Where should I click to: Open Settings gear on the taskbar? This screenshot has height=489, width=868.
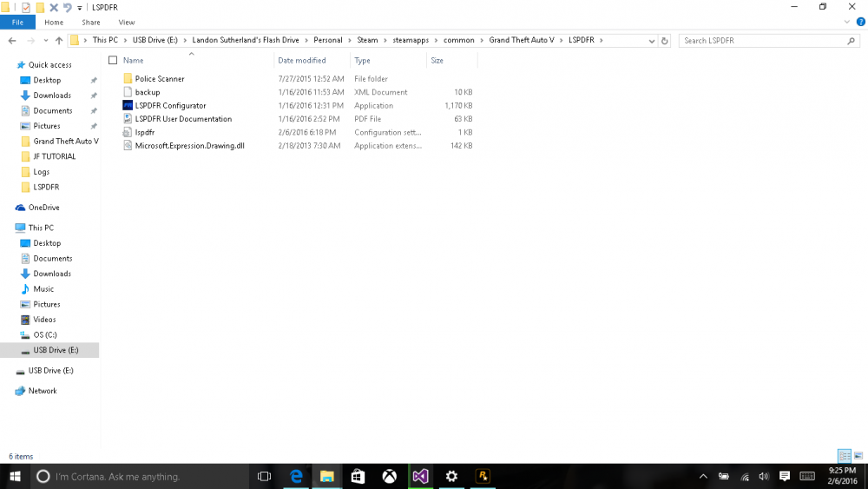pyautogui.click(x=451, y=476)
